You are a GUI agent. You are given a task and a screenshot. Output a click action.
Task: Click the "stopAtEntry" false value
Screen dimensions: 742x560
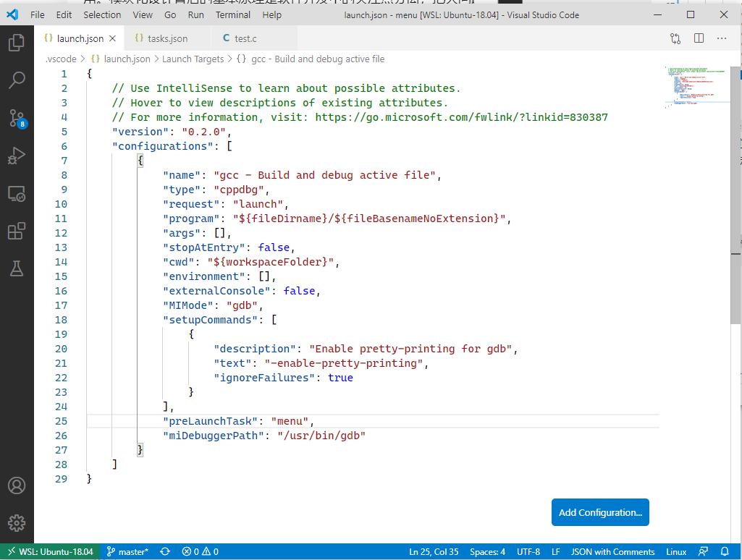tap(274, 247)
